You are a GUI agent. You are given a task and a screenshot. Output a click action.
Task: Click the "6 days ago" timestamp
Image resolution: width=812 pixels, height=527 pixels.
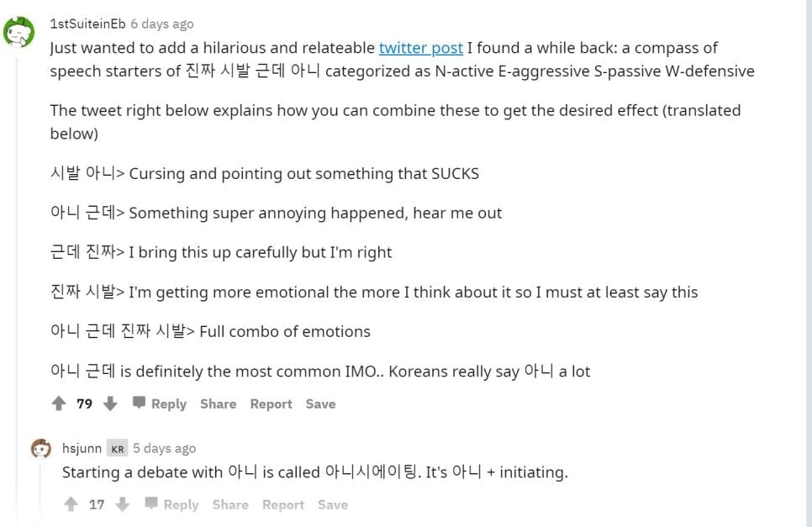point(161,24)
